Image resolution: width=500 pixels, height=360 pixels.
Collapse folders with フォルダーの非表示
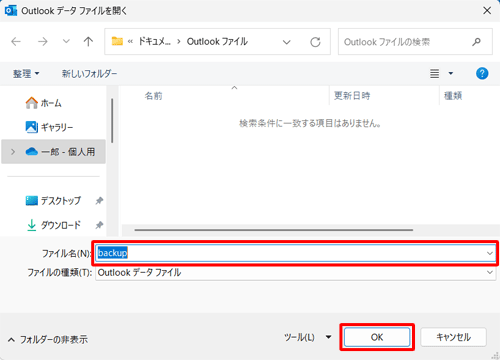click(48, 339)
